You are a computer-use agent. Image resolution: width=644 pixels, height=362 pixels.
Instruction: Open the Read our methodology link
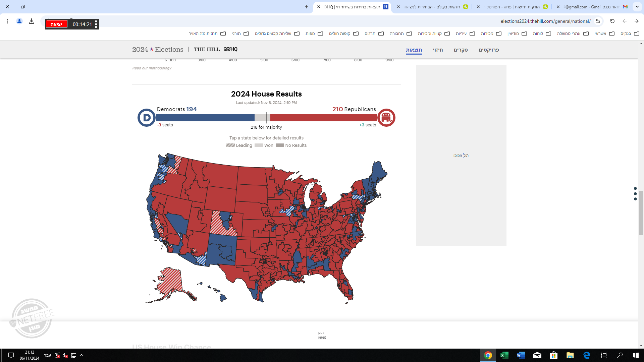click(152, 68)
